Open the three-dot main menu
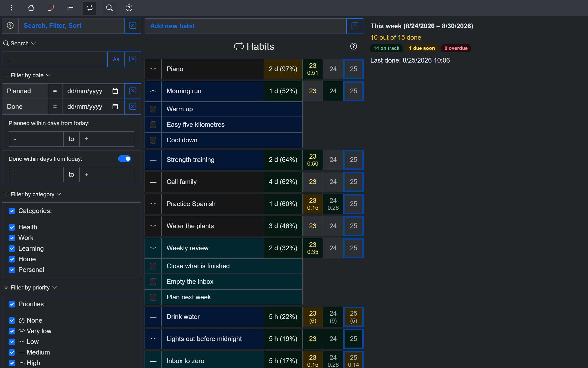 point(11,8)
